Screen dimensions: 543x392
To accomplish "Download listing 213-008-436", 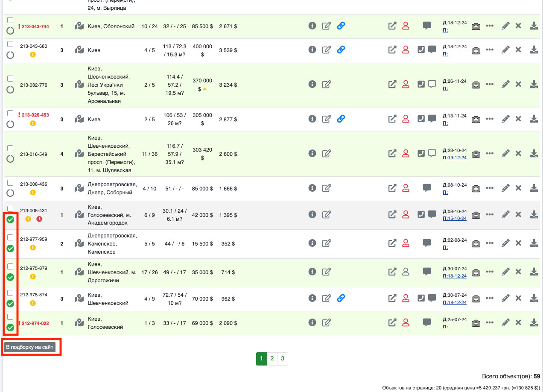I will coord(534,188).
